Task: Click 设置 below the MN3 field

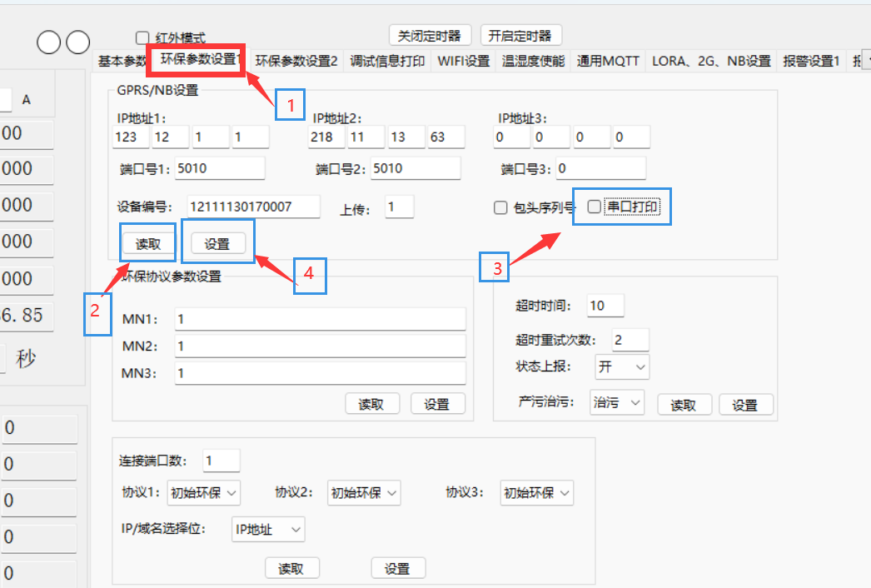Action: coord(437,404)
